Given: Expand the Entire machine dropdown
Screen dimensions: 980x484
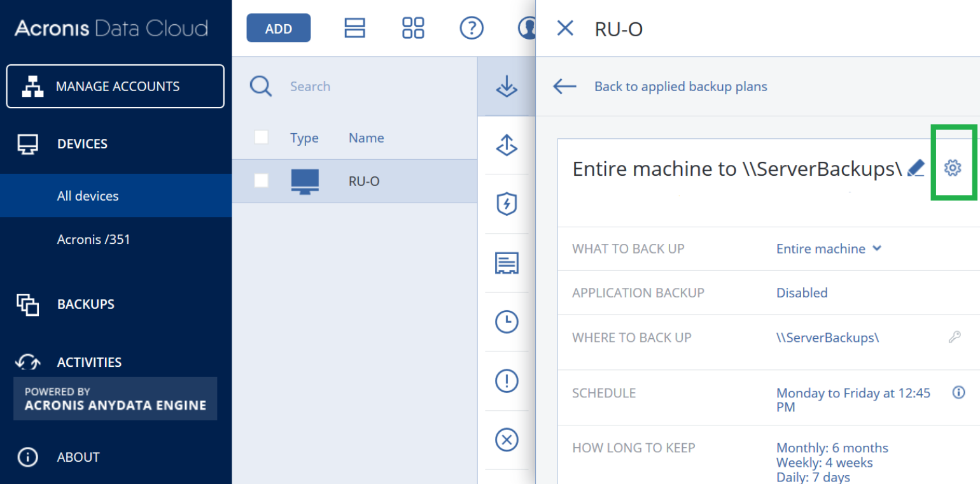Looking at the screenshot, I should tap(829, 248).
